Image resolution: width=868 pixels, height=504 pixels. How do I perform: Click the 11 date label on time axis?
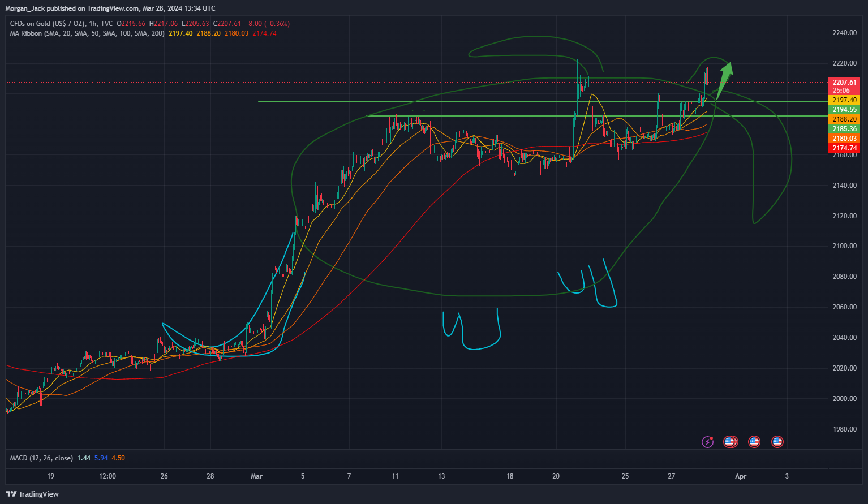(x=395, y=476)
